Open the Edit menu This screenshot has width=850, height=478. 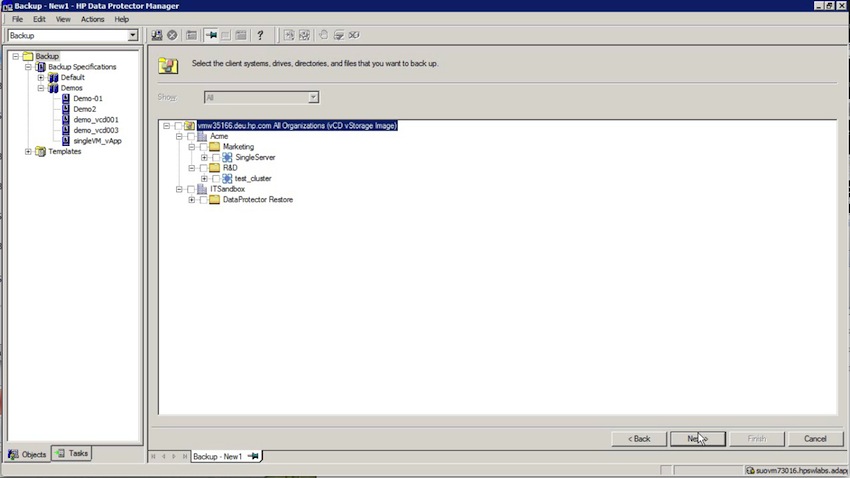(x=39, y=19)
